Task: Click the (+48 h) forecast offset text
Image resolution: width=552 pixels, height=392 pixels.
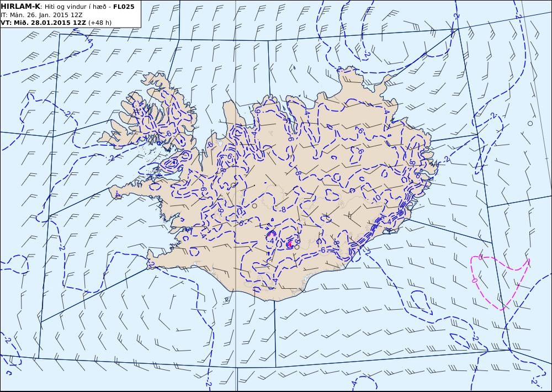Action: point(99,23)
